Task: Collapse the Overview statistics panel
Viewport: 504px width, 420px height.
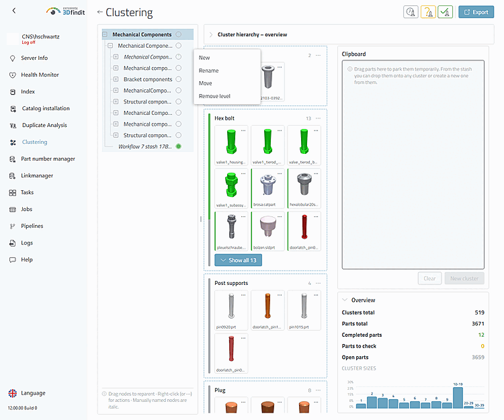Action: pyautogui.click(x=345, y=300)
